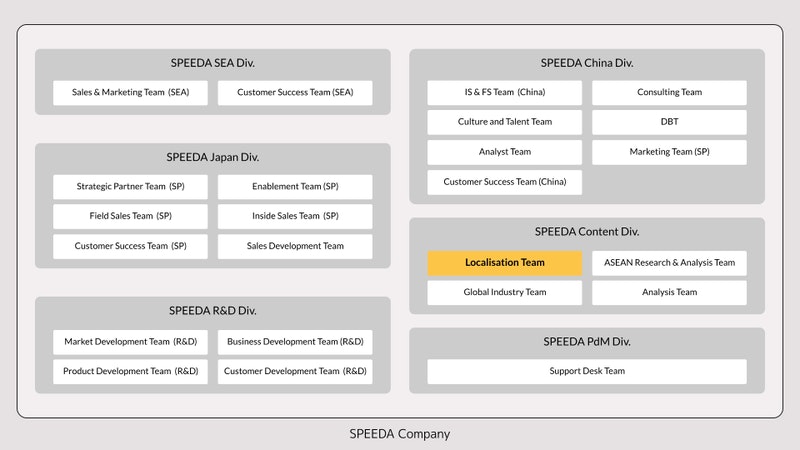Select ASEAN Research & Analysis Team box
Screen dimensions: 800x450
[669, 263]
